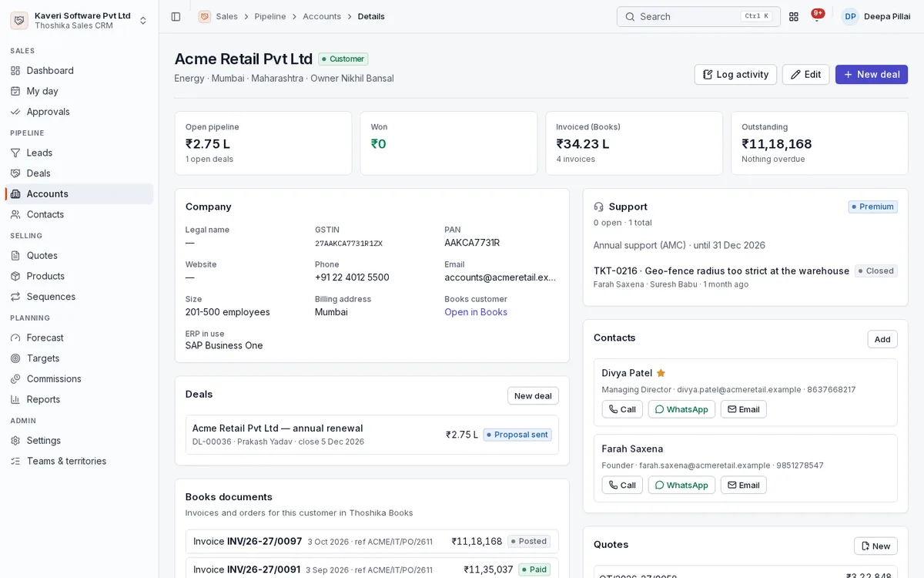Click the Won ₹0 card
924x578 pixels.
pos(449,143)
